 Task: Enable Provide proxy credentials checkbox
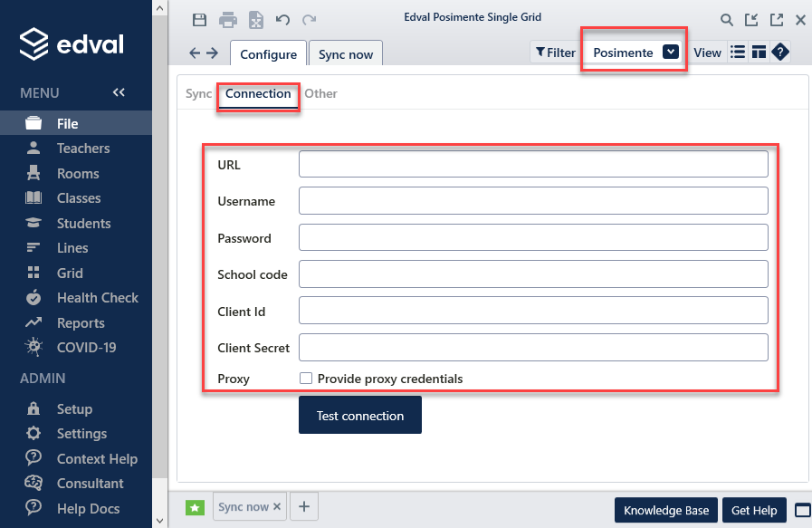pyautogui.click(x=306, y=379)
